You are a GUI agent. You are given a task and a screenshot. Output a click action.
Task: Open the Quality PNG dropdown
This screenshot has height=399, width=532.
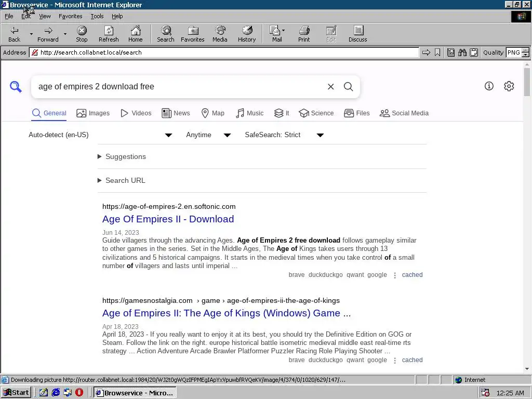coord(525,52)
